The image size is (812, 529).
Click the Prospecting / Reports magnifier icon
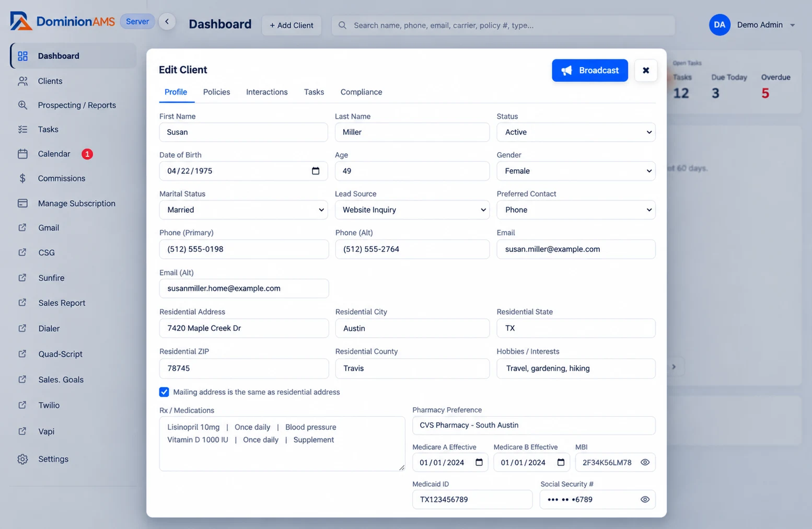coord(22,105)
